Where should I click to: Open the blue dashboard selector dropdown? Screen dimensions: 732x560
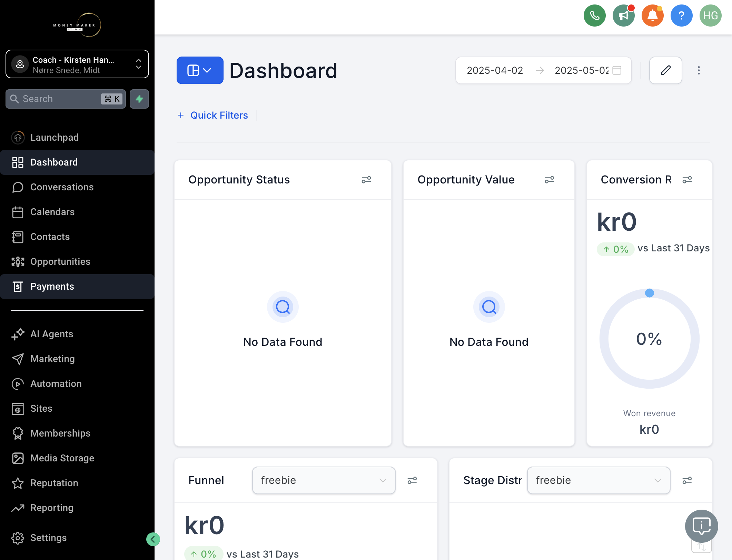pos(200,70)
